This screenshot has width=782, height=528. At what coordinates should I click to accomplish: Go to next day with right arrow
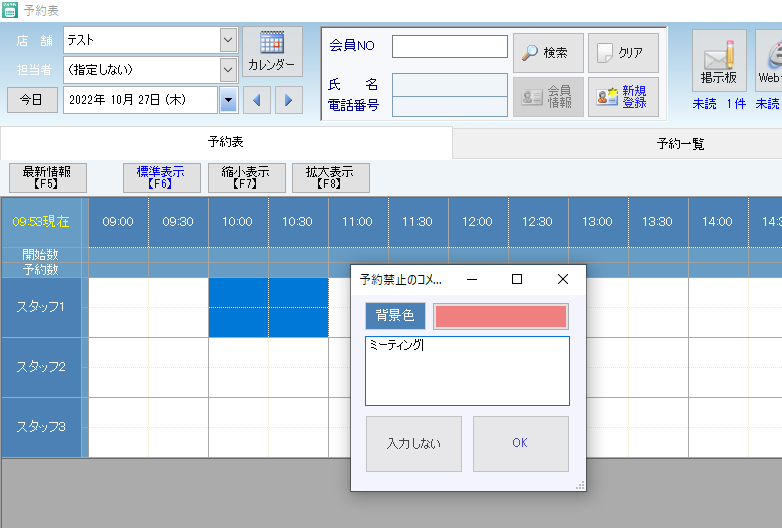click(289, 100)
